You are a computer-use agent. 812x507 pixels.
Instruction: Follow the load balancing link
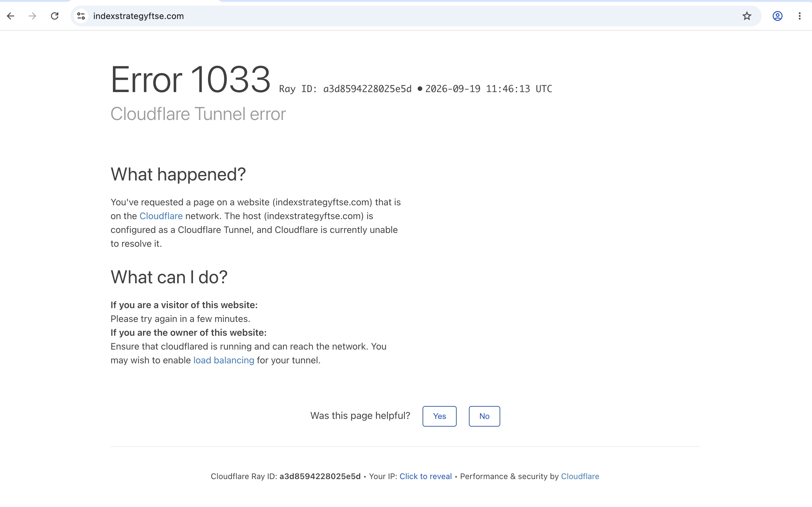224,360
